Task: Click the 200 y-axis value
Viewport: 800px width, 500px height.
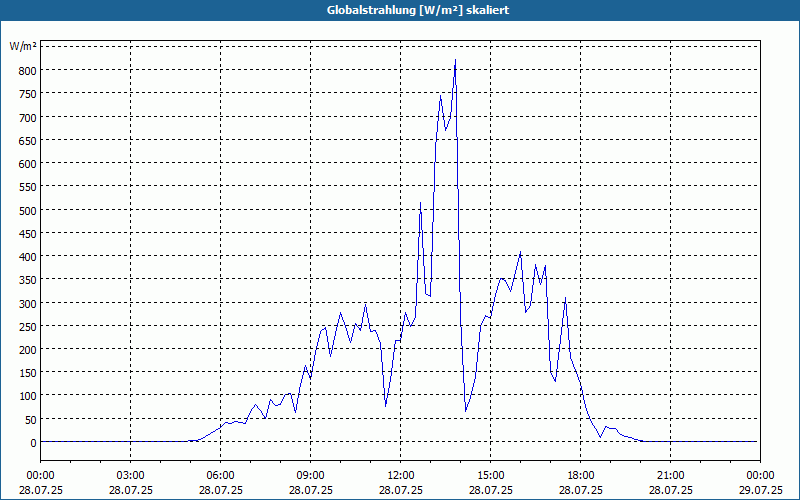Action: point(28,349)
